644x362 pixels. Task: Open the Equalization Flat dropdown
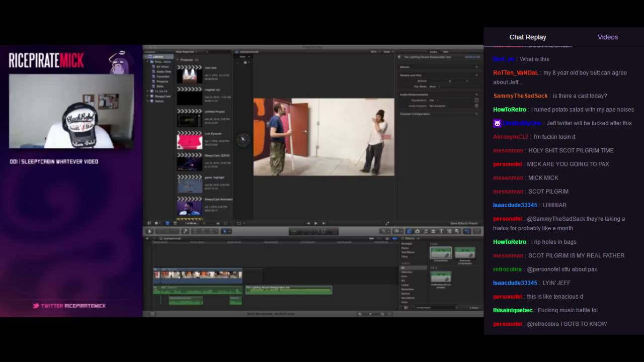point(433,100)
